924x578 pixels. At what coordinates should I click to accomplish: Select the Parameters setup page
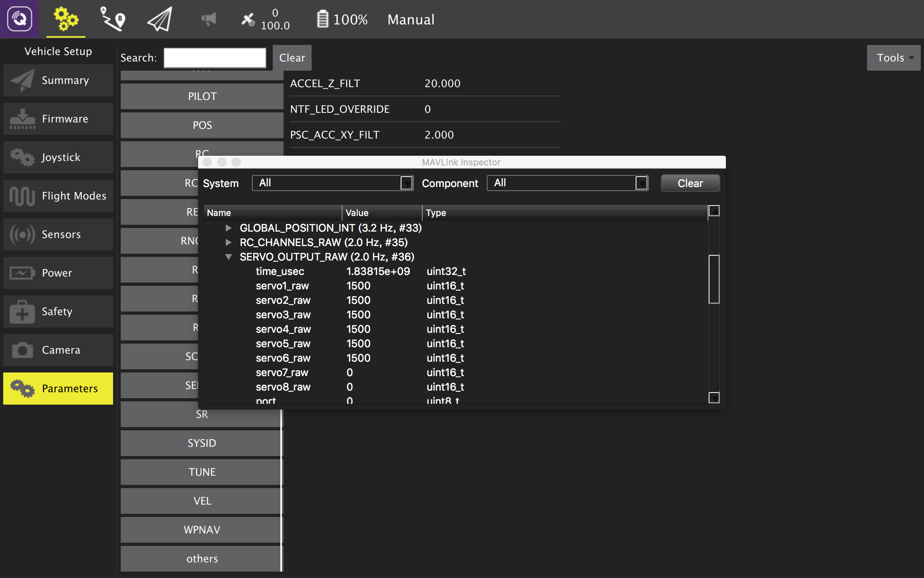(x=58, y=389)
